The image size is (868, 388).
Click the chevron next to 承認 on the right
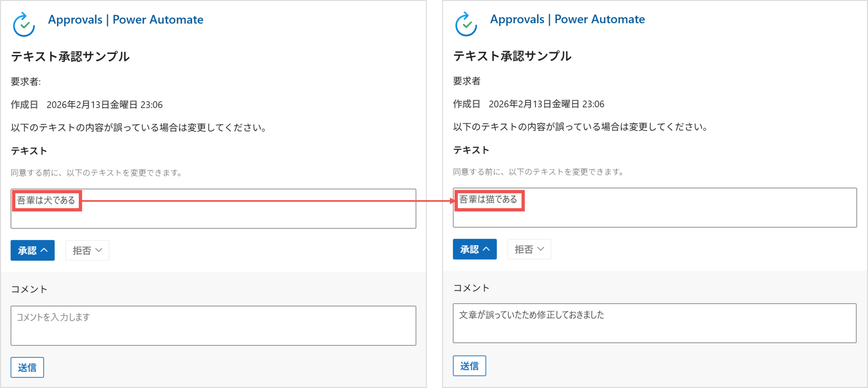click(486, 249)
